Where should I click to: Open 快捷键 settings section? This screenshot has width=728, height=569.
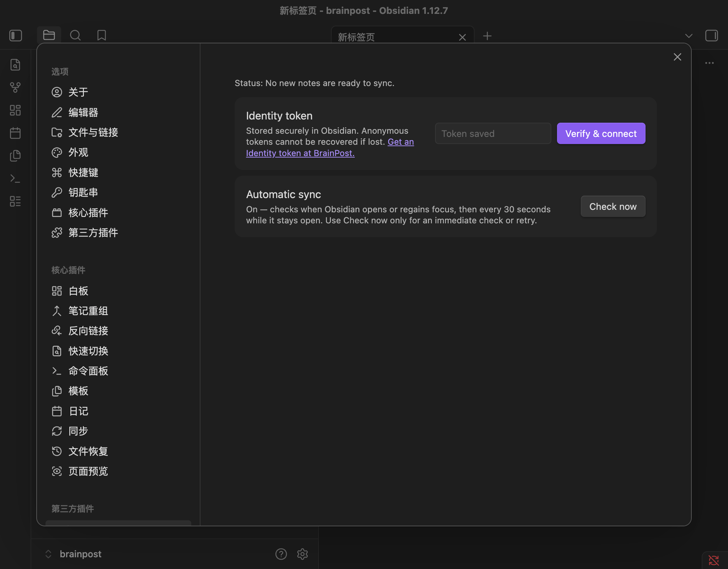point(118,172)
